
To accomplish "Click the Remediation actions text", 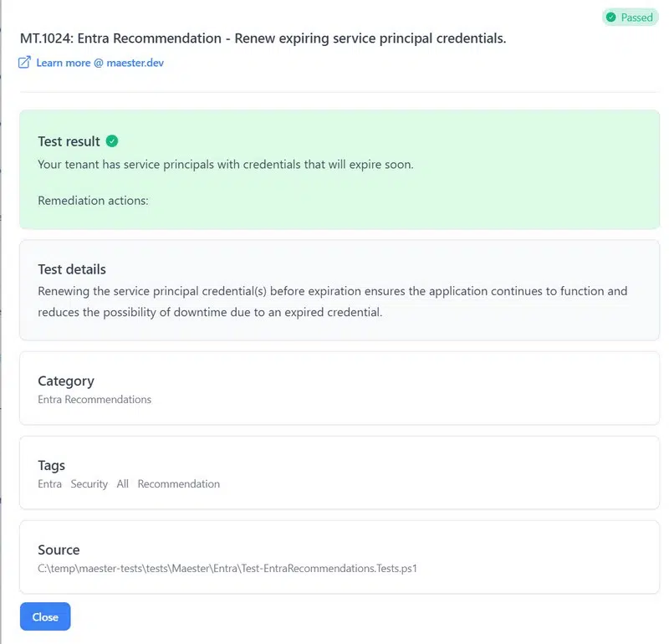I will pyautogui.click(x=93, y=201).
